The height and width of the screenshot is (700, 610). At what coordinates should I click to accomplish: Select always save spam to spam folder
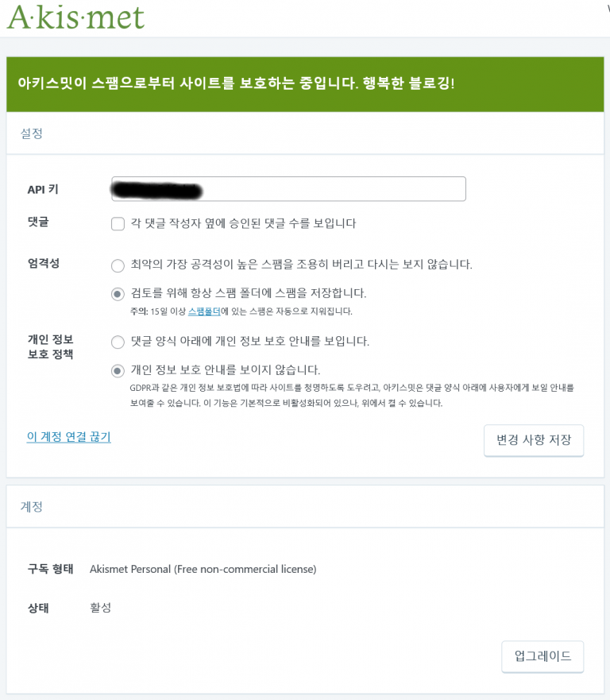tap(118, 294)
